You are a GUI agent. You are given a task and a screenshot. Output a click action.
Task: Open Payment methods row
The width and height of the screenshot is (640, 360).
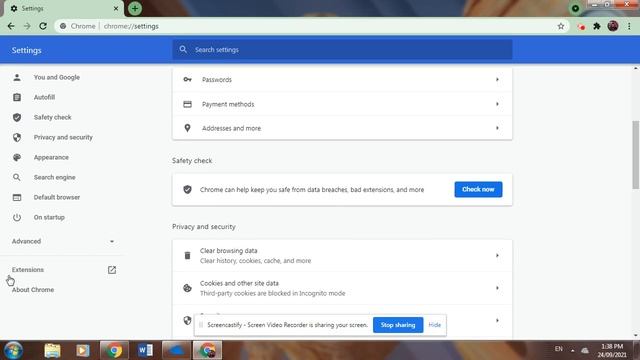point(342,104)
